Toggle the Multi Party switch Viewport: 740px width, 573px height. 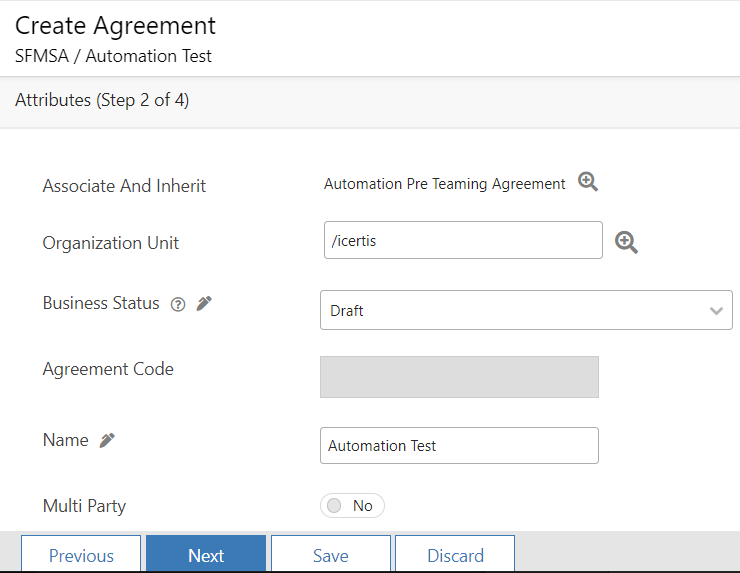point(352,506)
